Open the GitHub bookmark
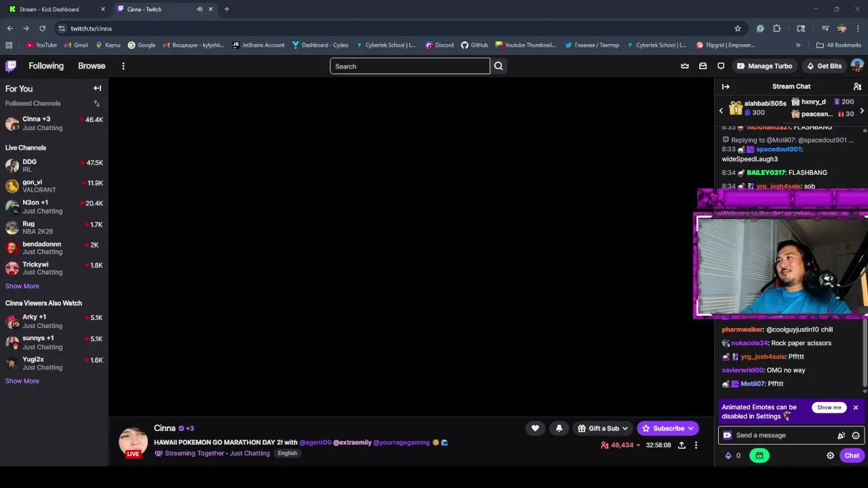This screenshot has width=868, height=488. (x=475, y=45)
